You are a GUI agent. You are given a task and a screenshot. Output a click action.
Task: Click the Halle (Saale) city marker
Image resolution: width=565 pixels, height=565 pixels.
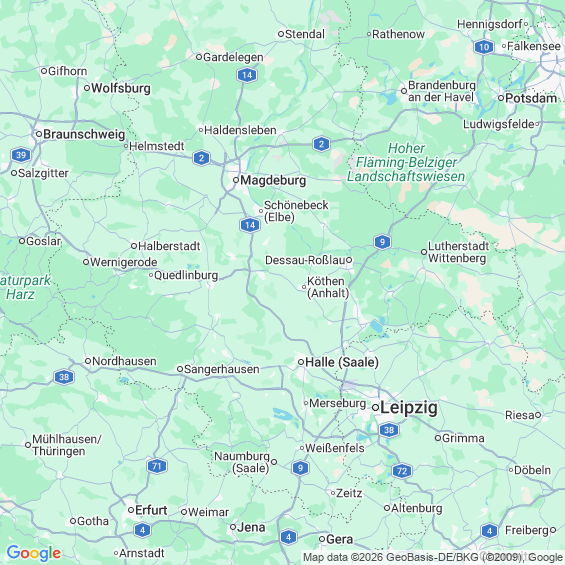[x=301, y=362]
